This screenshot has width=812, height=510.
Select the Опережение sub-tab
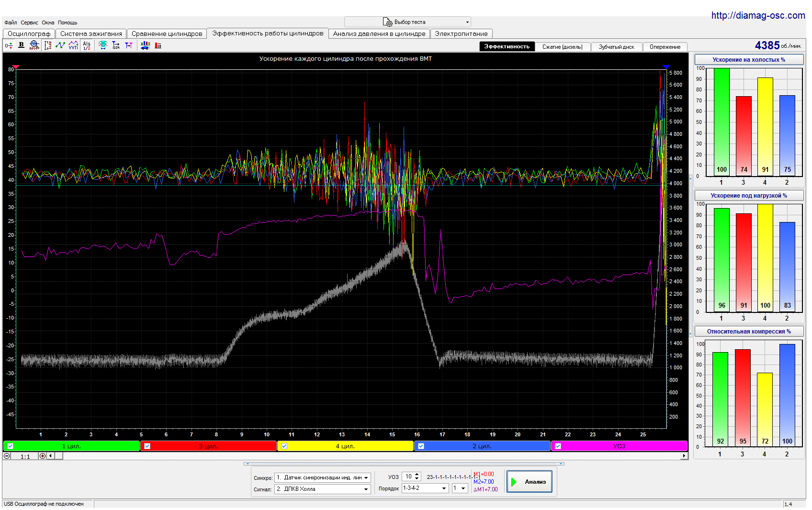click(665, 46)
